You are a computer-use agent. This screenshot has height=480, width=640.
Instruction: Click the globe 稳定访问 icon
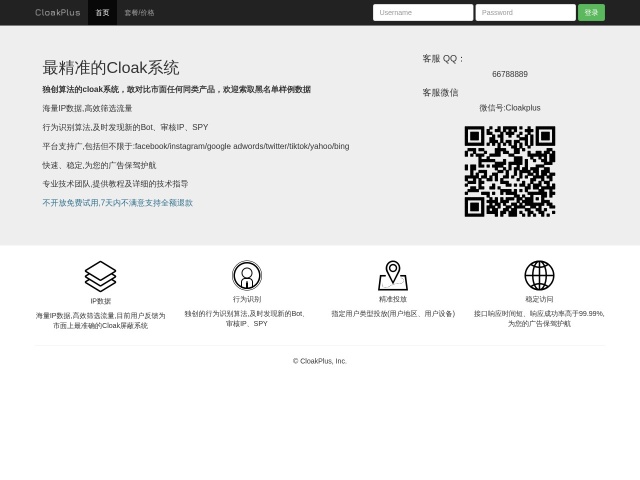coord(539,275)
